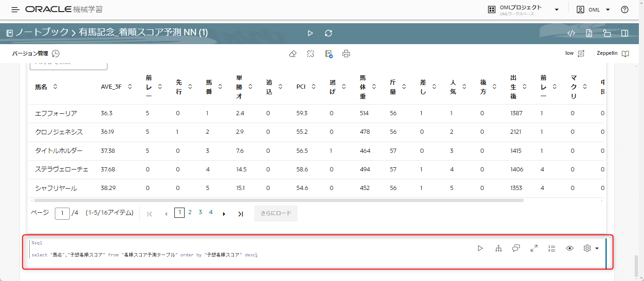Click into the SQL code editor line
The width and height of the screenshot is (644, 281).
tap(144, 255)
